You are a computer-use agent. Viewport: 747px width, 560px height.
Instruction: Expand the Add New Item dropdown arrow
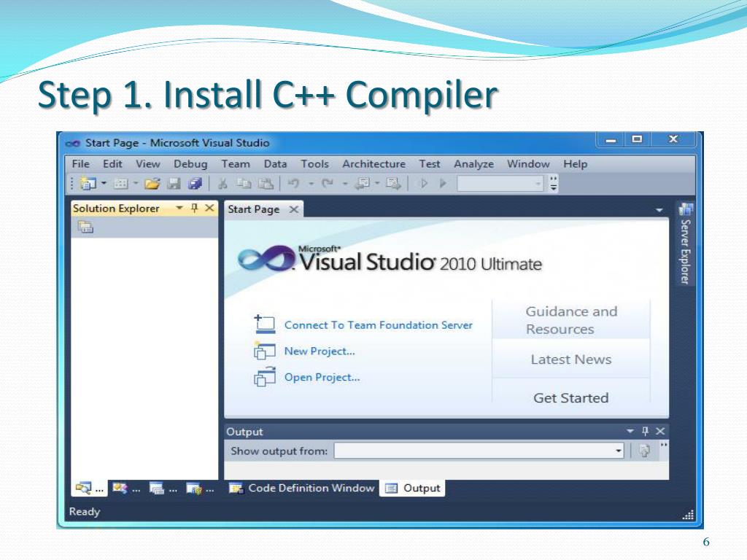136,183
